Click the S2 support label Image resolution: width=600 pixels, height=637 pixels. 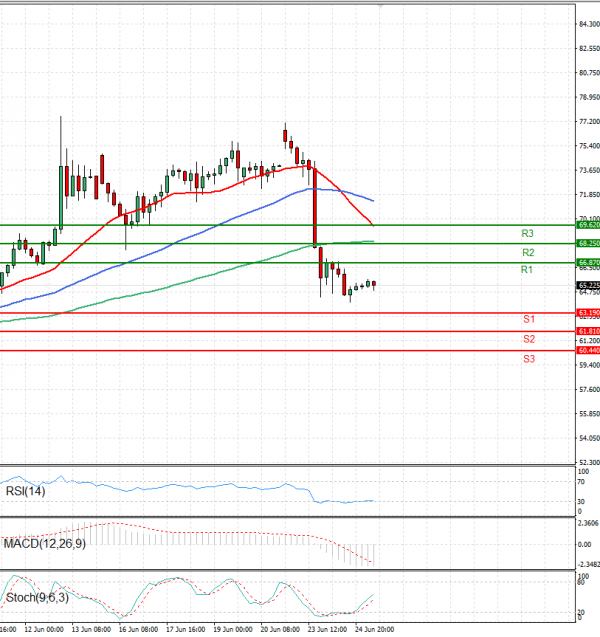click(529, 339)
